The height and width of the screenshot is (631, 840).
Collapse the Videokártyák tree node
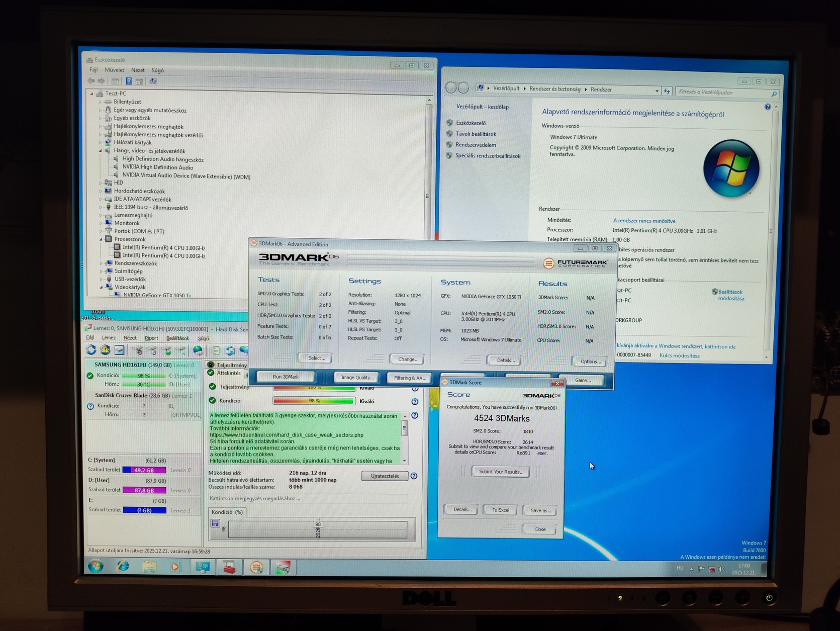pyautogui.click(x=101, y=287)
